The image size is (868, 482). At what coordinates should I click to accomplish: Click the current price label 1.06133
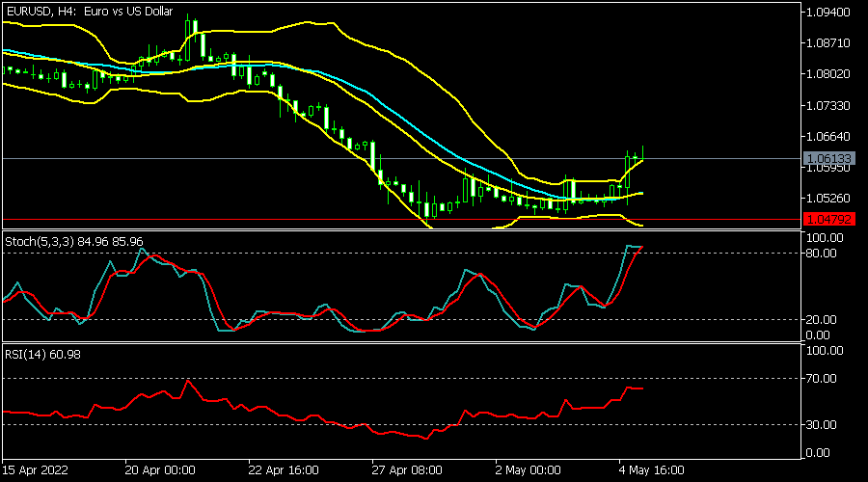click(828, 159)
